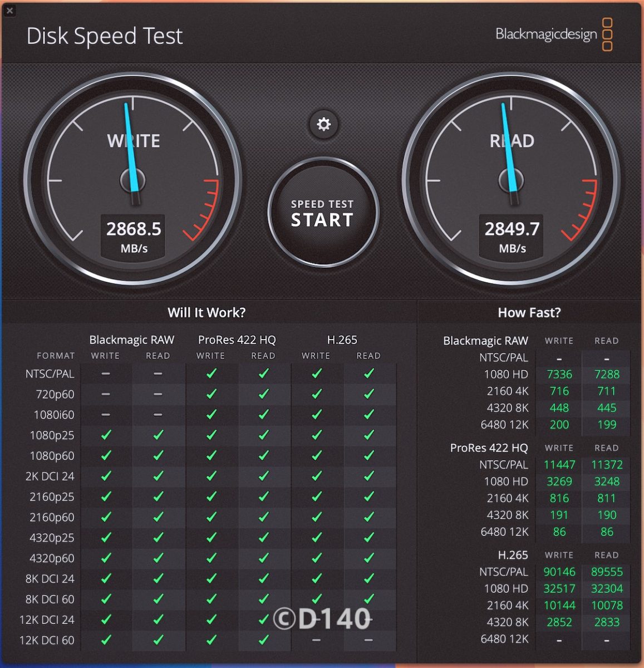The width and height of the screenshot is (644, 668).
Task: Click the ProRes 422 HQ 2160 4K write value 816
Action: point(559,498)
